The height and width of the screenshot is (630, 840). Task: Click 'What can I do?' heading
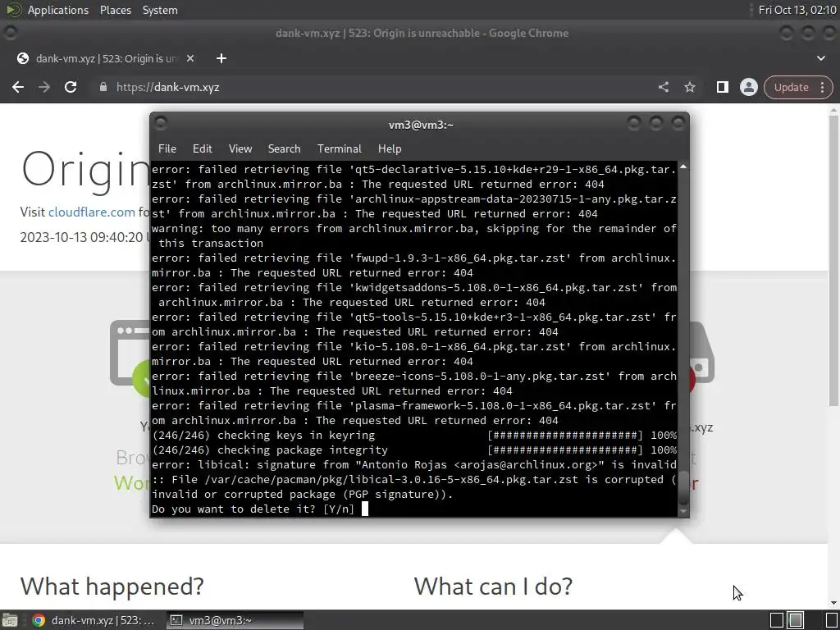click(493, 586)
